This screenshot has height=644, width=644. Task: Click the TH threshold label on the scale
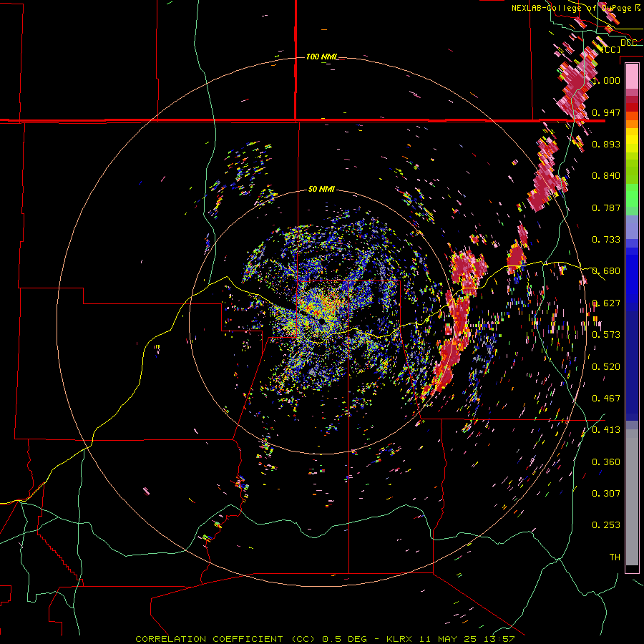615,557
